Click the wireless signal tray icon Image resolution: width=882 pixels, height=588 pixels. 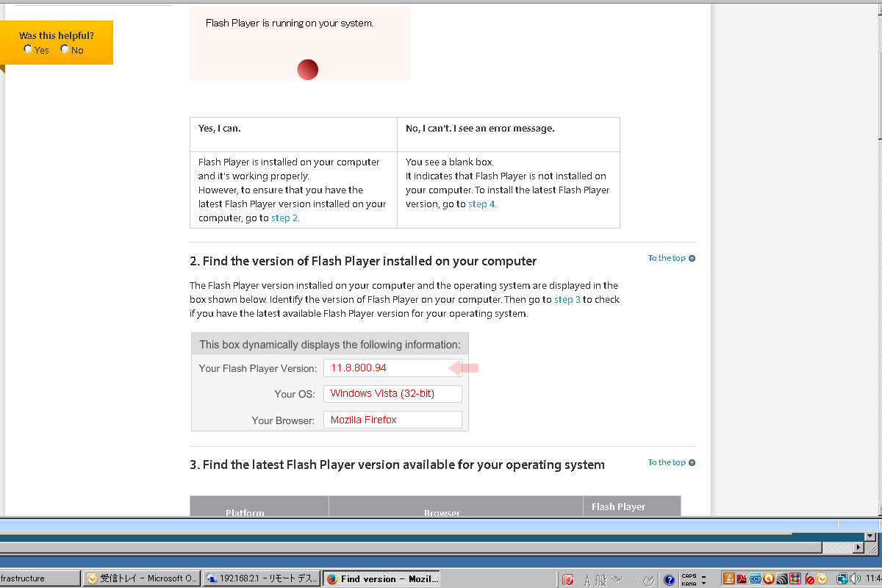781,578
